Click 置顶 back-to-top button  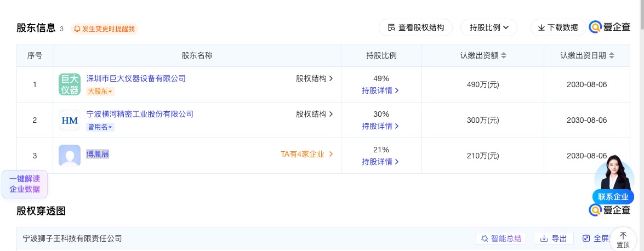623,241
